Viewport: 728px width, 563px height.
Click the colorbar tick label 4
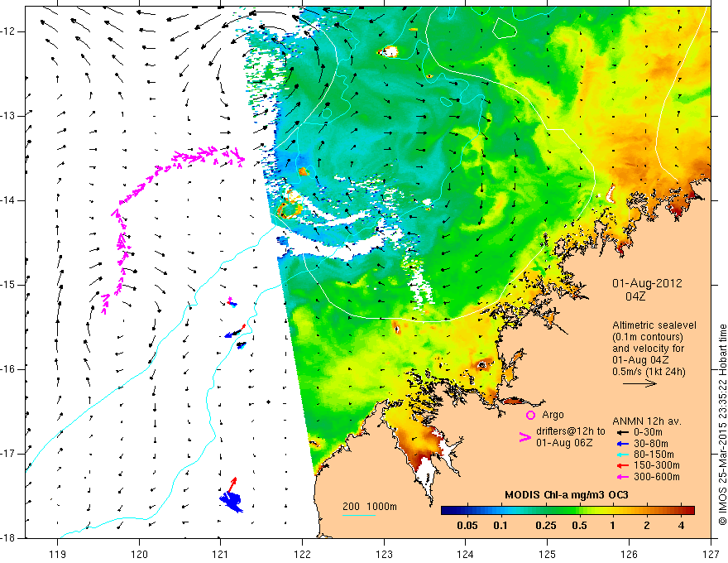click(x=681, y=526)
